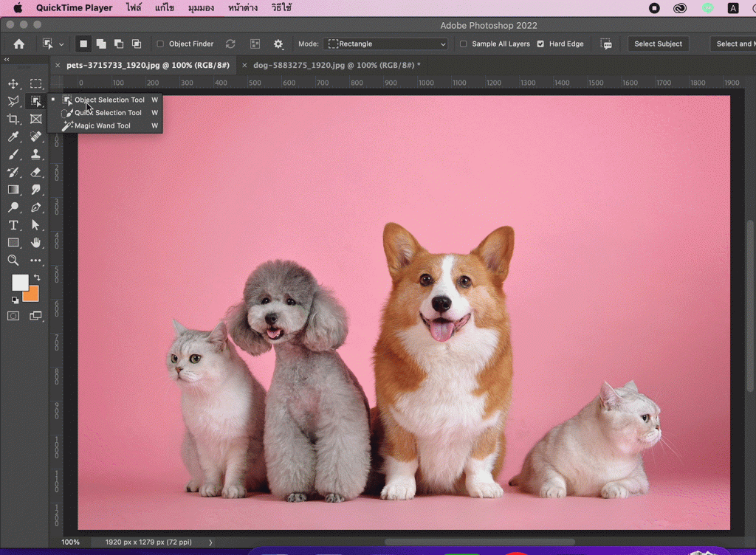Choose Magic Wand Tool from flyout
Image resolution: width=756 pixels, height=555 pixels.
pyautogui.click(x=102, y=126)
